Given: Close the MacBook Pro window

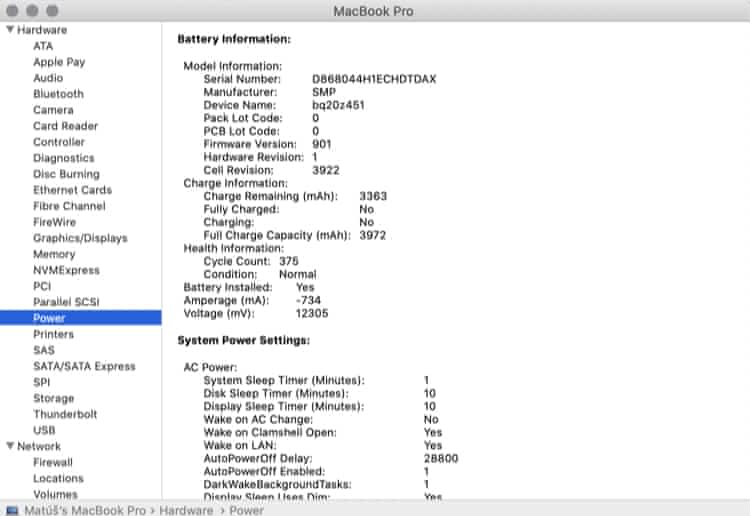Looking at the screenshot, I should [x=12, y=11].
